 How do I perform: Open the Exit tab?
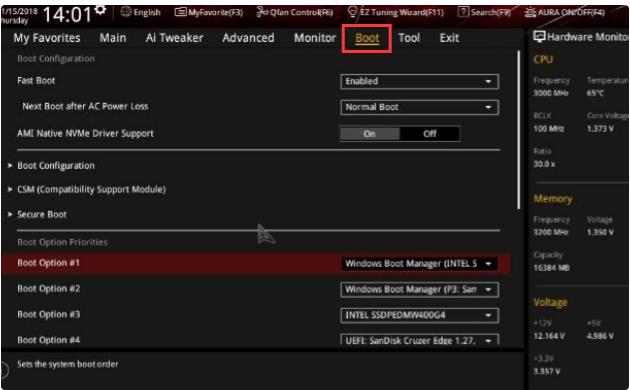click(449, 38)
